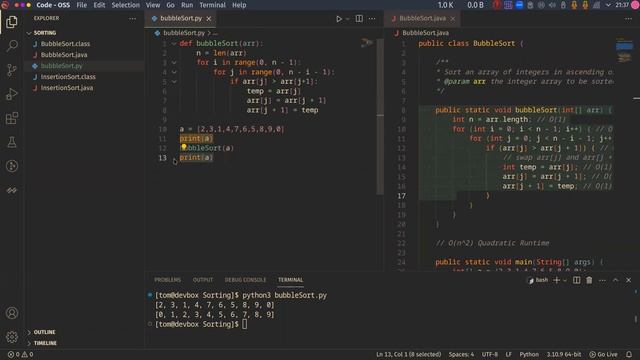Fold the inner for loop at line 4
The height and width of the screenshot is (360, 640).
[x=174, y=72]
